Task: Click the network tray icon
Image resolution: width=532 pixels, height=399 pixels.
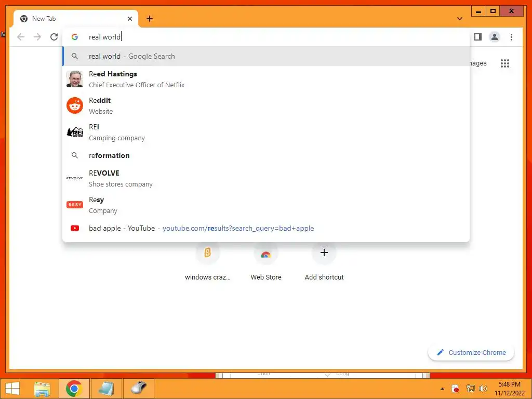Action: click(470, 389)
